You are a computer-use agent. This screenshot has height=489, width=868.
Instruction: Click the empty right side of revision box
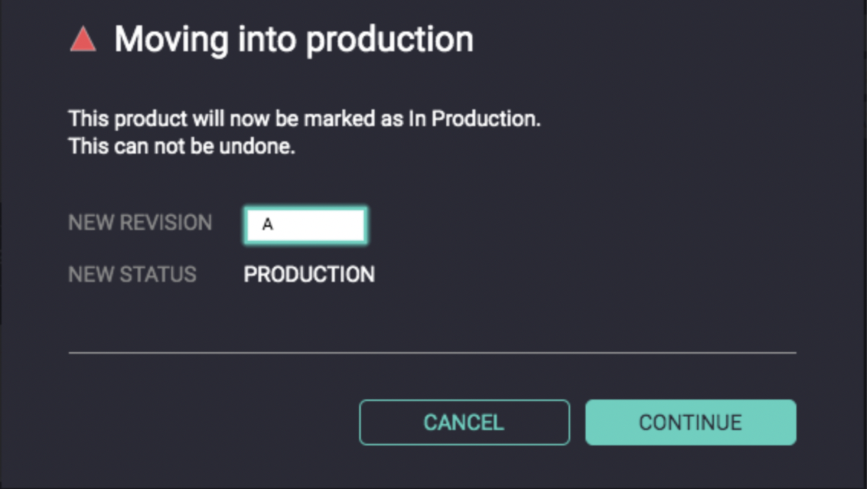(334, 225)
